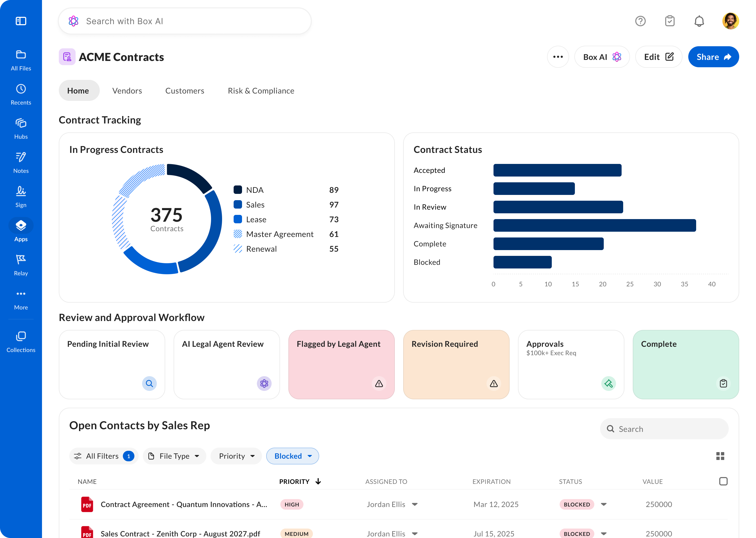
Task: Open the tasks clipboard icon
Action: point(670,21)
